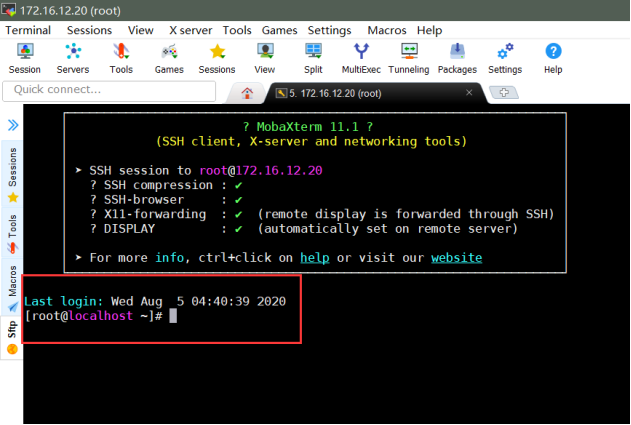Open the View toolbar icon
The height and width of the screenshot is (425, 631).
[x=265, y=59]
